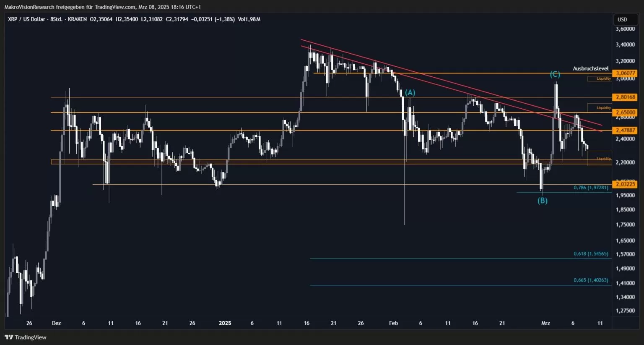Select the Liquidity box below 3,06077

click(599, 78)
